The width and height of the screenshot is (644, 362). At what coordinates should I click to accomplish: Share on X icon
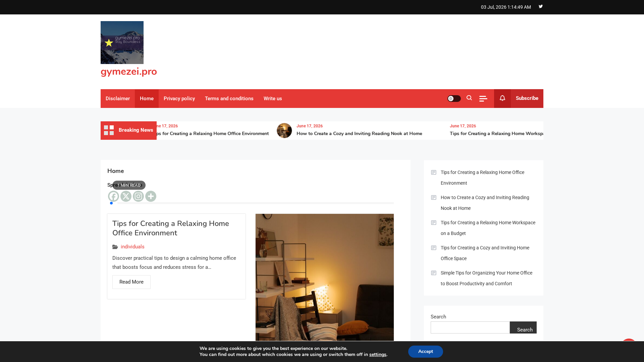click(126, 196)
